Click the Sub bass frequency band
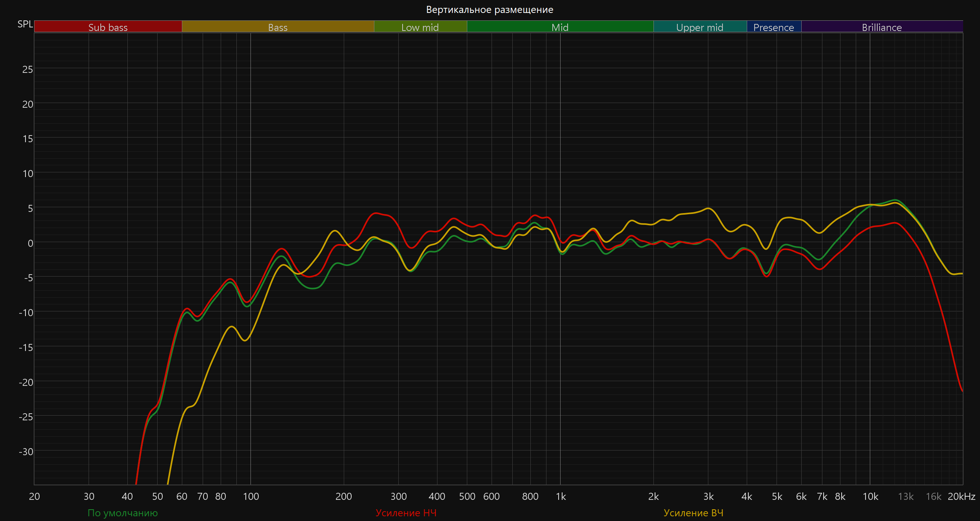This screenshot has height=521, width=980. coord(108,27)
